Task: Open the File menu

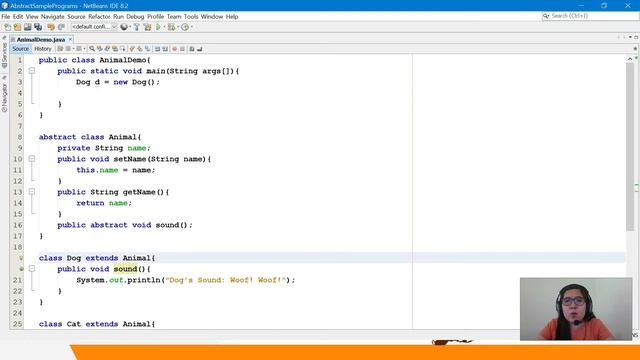Action: [x=6, y=16]
